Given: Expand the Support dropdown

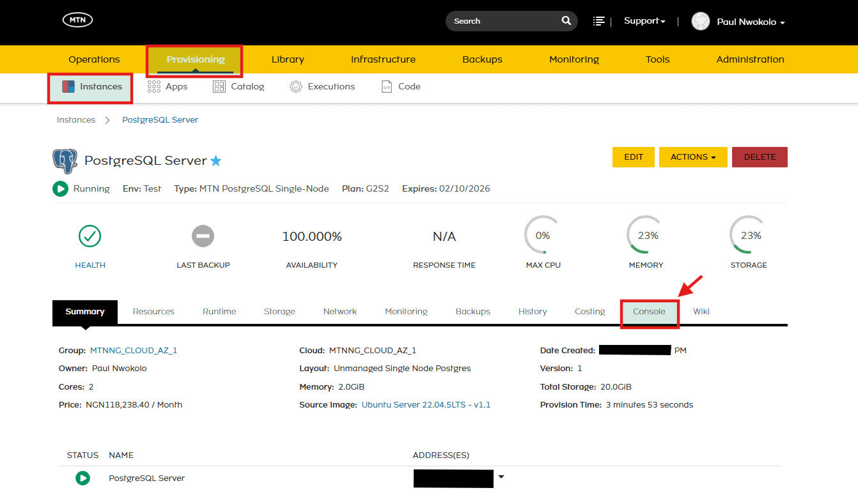Looking at the screenshot, I should pyautogui.click(x=644, y=21).
